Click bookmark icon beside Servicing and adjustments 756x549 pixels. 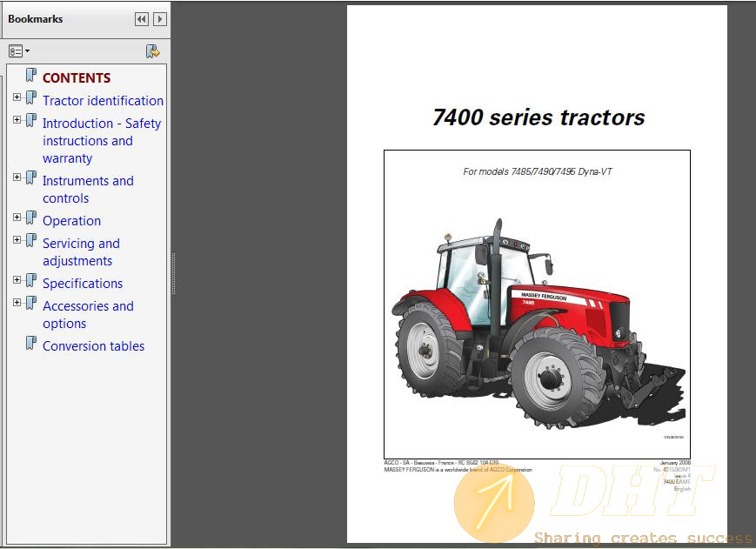[30, 240]
